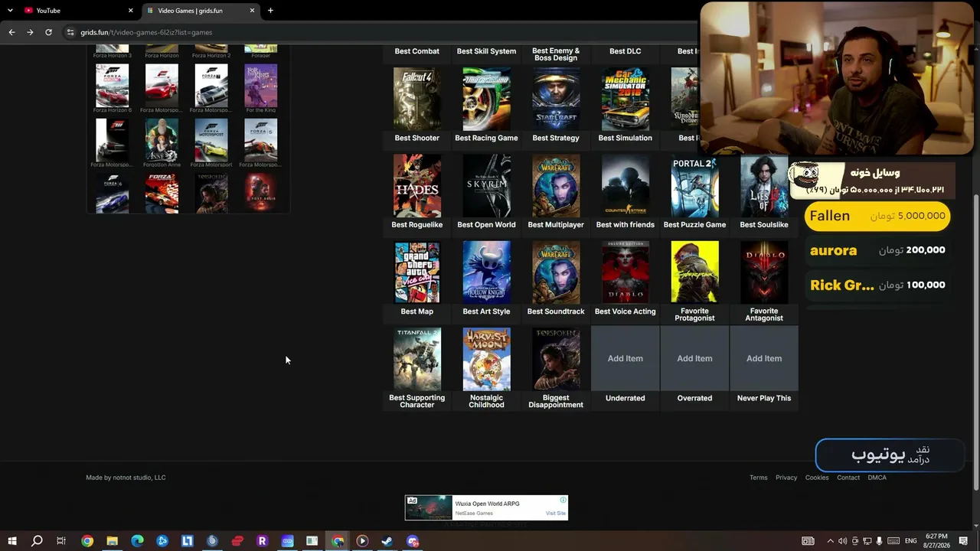This screenshot has width=980, height=551.
Task: Show hidden system tray icons
Action: pos(830,541)
